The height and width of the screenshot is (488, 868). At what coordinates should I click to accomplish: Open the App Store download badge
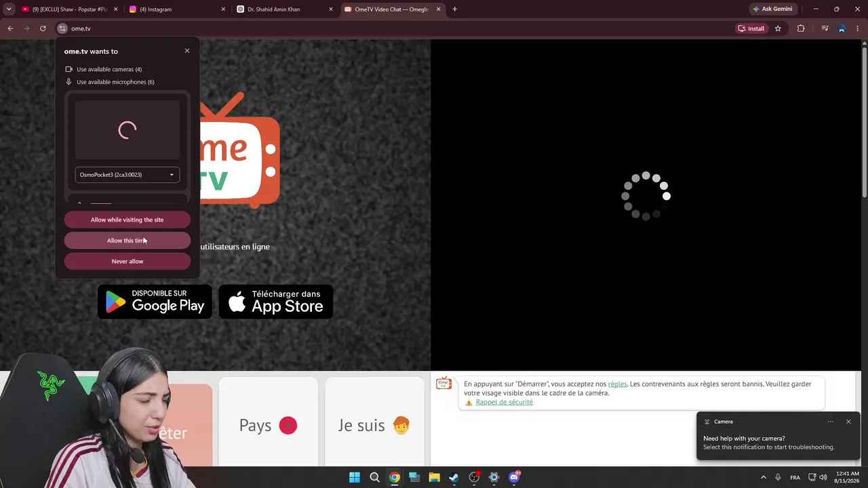276,302
